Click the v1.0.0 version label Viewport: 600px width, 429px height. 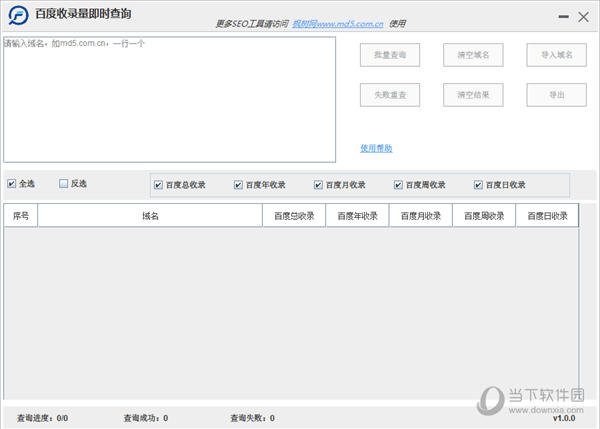pyautogui.click(x=564, y=418)
